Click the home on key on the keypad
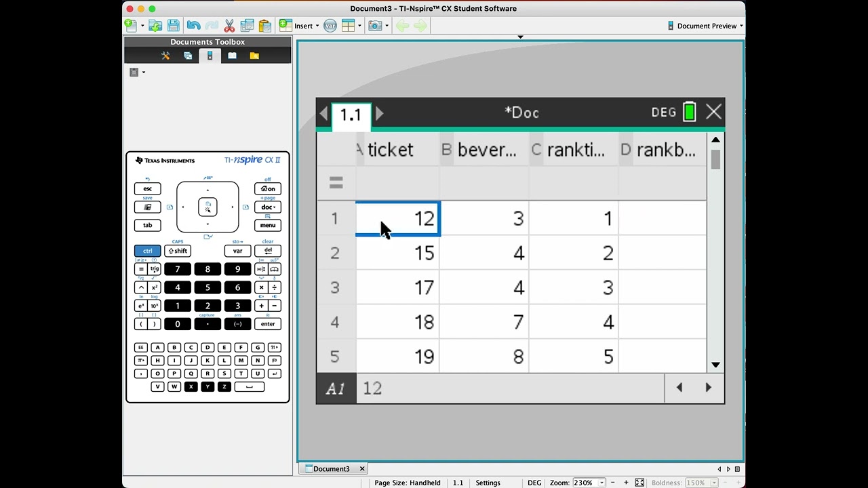Viewport: 868px width, 488px height. tap(268, 188)
